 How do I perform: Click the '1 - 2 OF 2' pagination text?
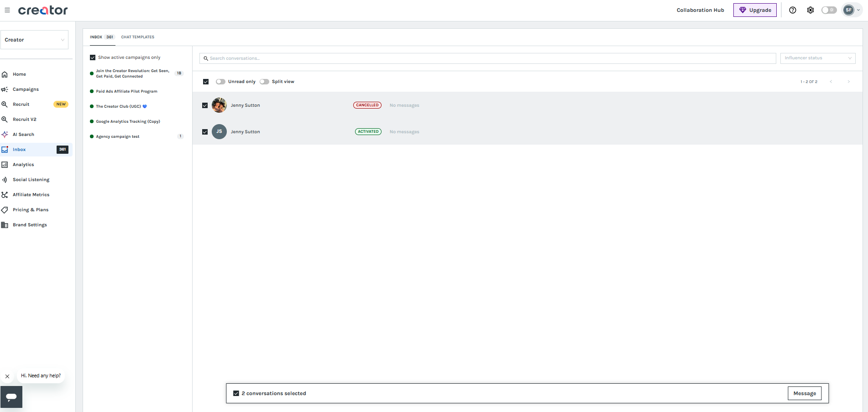click(x=809, y=82)
